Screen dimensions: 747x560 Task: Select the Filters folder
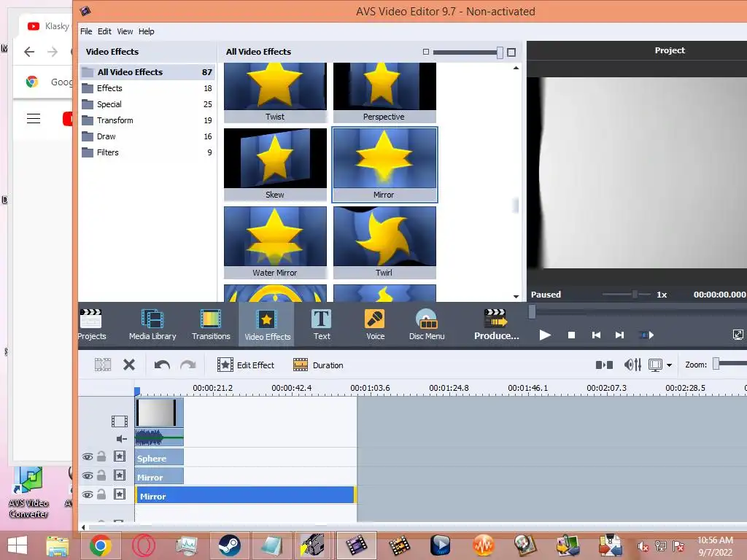(x=147, y=152)
